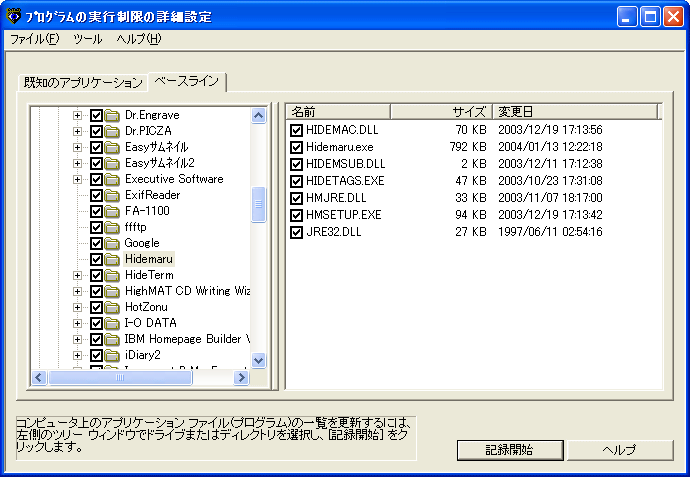
Task: Expand the I-O DATA tree node
Action: [78, 323]
